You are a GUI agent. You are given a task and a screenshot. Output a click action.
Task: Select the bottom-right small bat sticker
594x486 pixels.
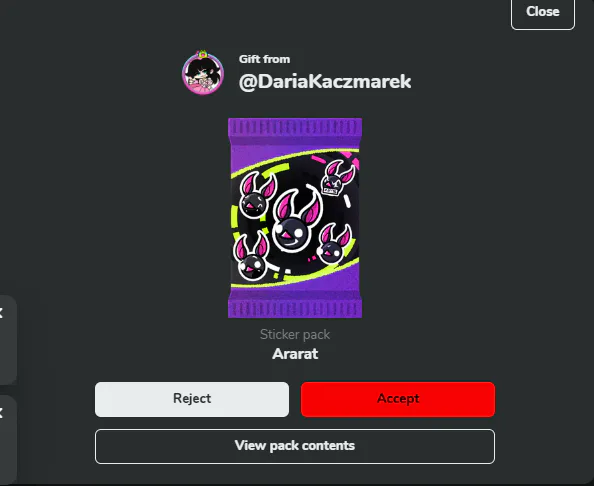pos(334,244)
